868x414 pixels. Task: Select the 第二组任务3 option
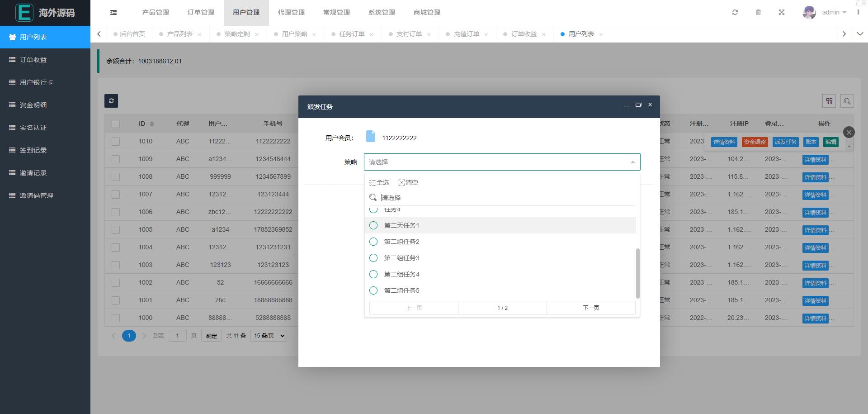click(401, 258)
